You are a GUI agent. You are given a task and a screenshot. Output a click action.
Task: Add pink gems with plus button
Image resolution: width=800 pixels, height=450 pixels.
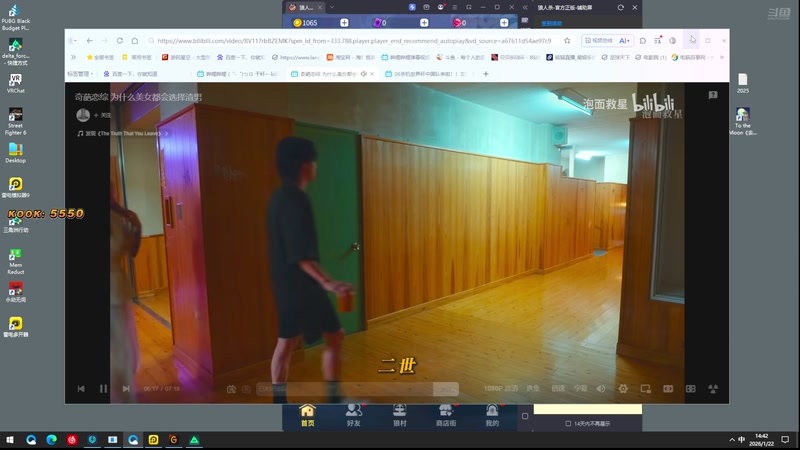504,22
